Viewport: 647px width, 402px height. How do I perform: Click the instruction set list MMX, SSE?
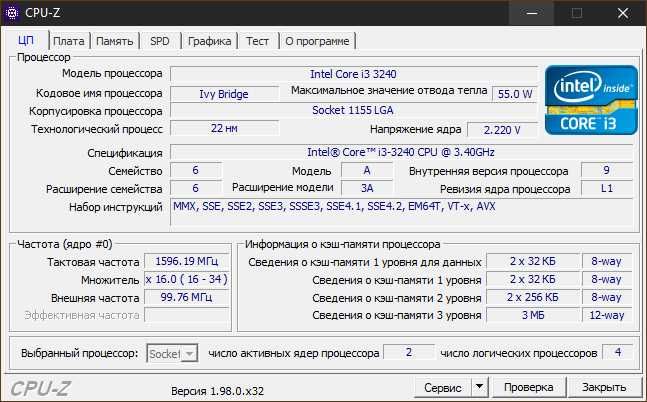pyautogui.click(x=401, y=212)
